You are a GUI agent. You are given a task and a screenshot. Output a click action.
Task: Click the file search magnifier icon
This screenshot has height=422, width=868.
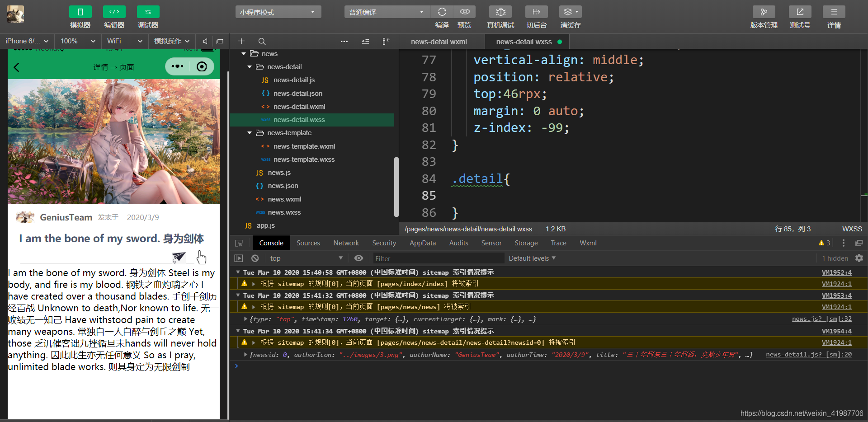[x=262, y=41]
